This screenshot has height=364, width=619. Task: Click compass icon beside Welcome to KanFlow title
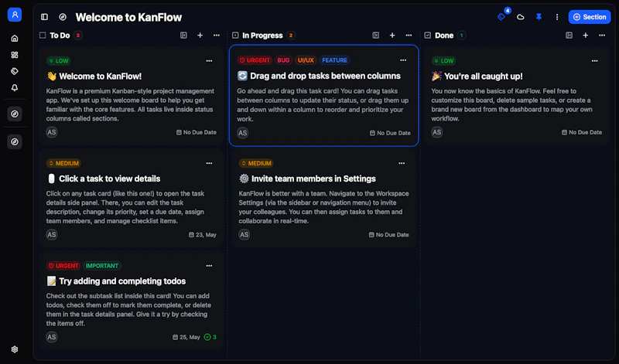pyautogui.click(x=63, y=17)
